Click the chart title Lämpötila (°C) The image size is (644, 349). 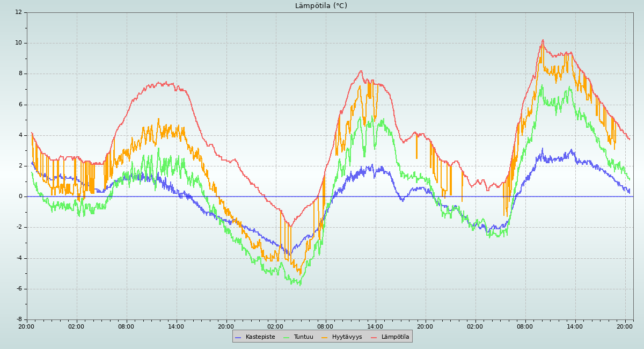coord(321,6)
